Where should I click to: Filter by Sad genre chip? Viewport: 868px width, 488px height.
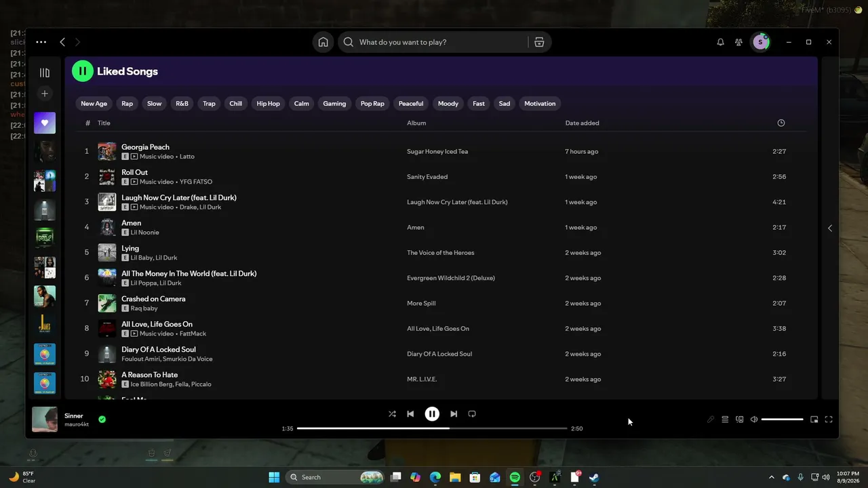[x=505, y=104]
